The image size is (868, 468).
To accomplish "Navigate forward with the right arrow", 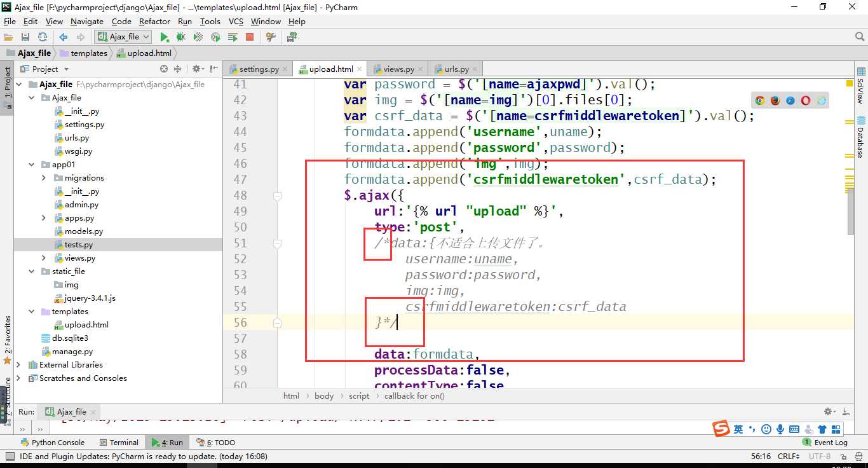I will click(x=81, y=37).
